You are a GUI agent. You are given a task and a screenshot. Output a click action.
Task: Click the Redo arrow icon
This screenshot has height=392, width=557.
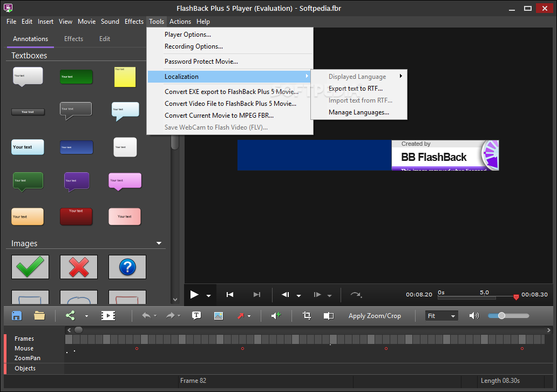point(171,315)
